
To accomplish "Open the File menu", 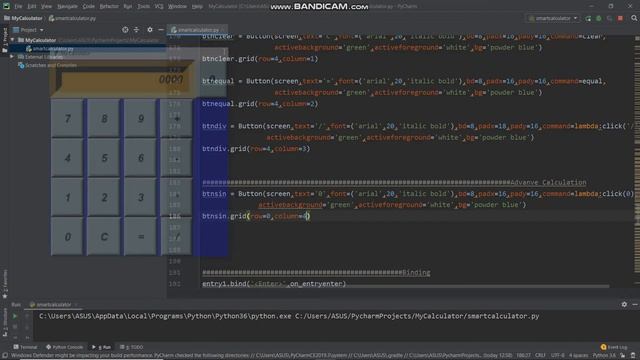I will coord(18,6).
